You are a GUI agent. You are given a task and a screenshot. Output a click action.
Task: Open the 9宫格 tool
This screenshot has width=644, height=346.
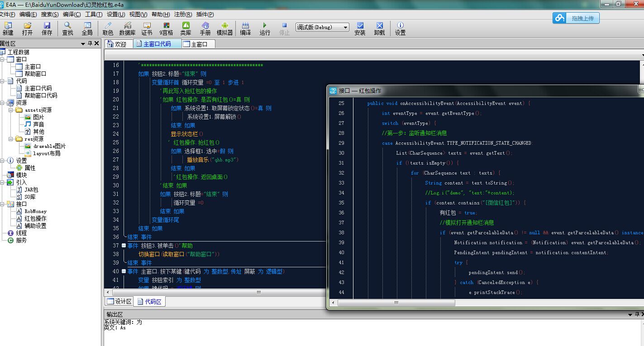point(166,28)
